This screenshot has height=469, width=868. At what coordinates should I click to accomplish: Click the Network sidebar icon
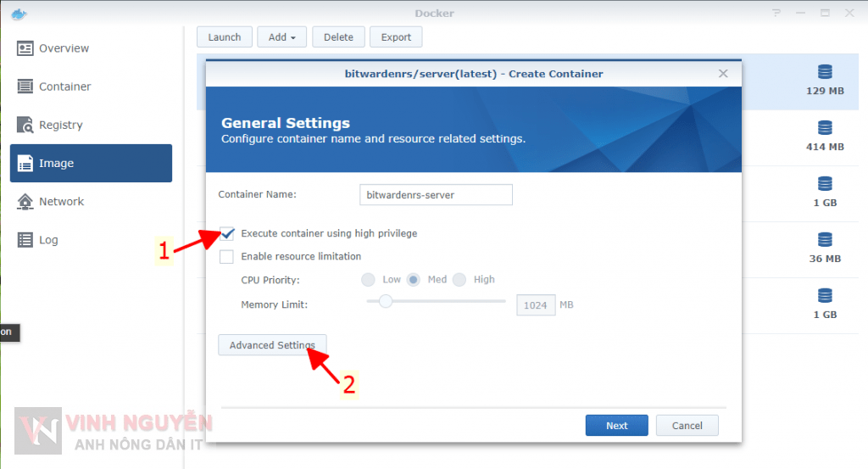tap(25, 201)
